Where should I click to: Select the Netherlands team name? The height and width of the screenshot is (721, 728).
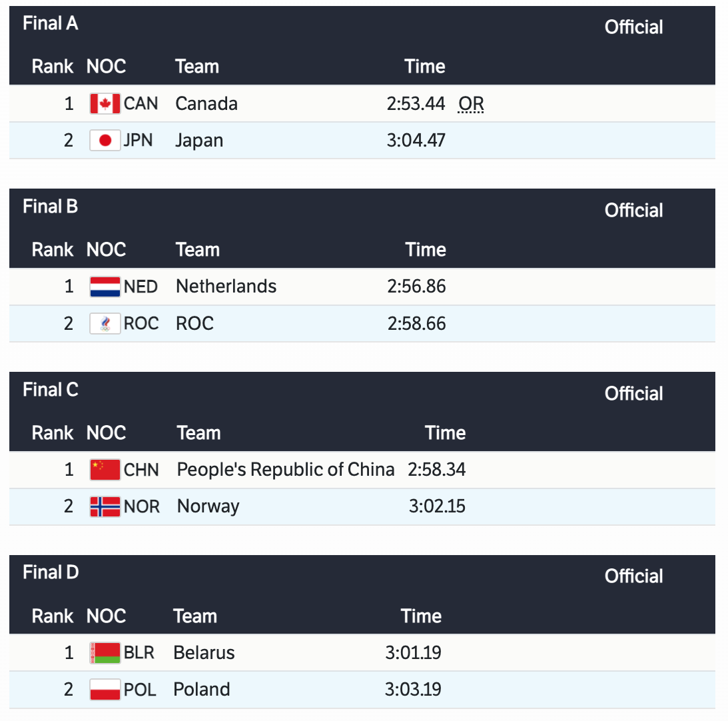tap(226, 287)
